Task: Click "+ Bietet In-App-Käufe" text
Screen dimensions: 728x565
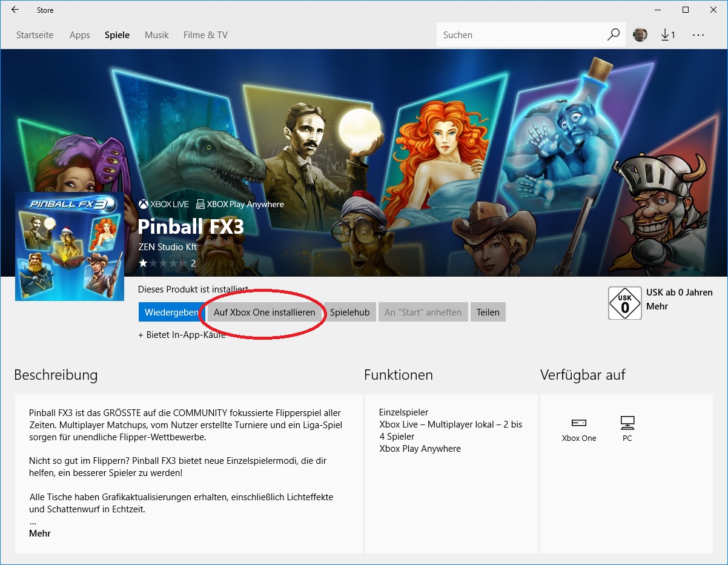Action: tap(182, 335)
